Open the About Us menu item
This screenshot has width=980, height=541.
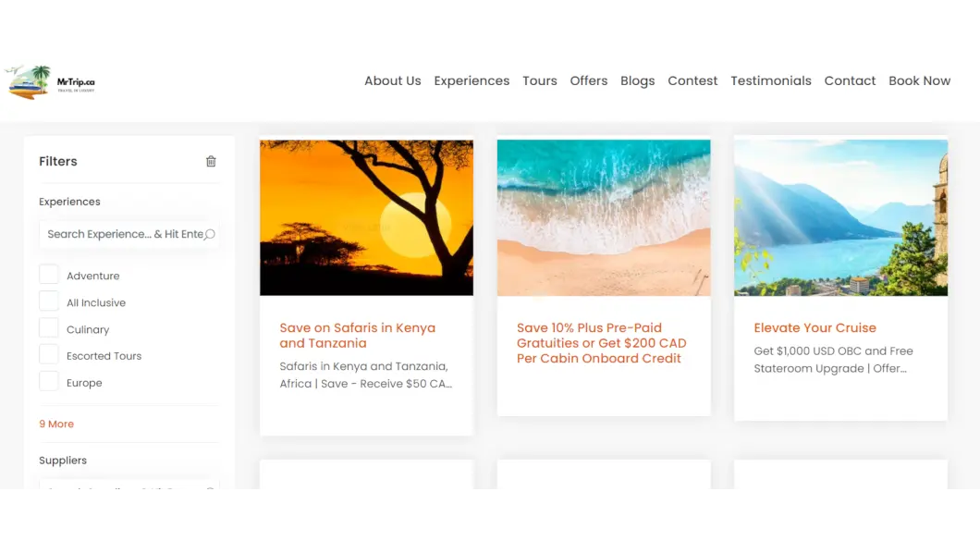pyautogui.click(x=392, y=80)
